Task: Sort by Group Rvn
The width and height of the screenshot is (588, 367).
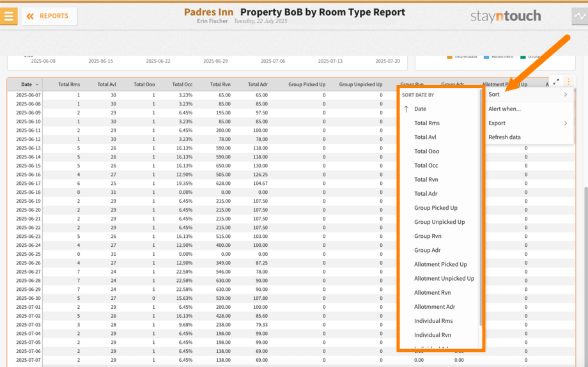Action: click(x=428, y=236)
